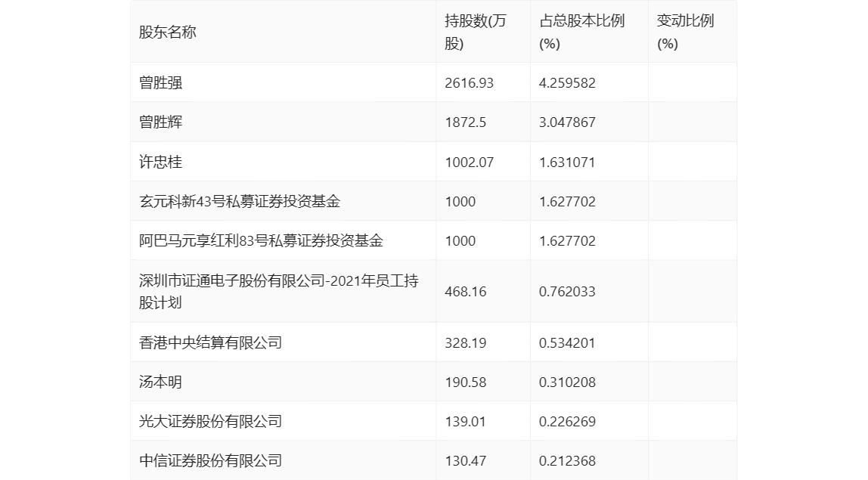Viewport: 868px width, 480px height.
Task: Select 香港中央结算有限公司 shareholder name
Action: pyautogui.click(x=210, y=342)
